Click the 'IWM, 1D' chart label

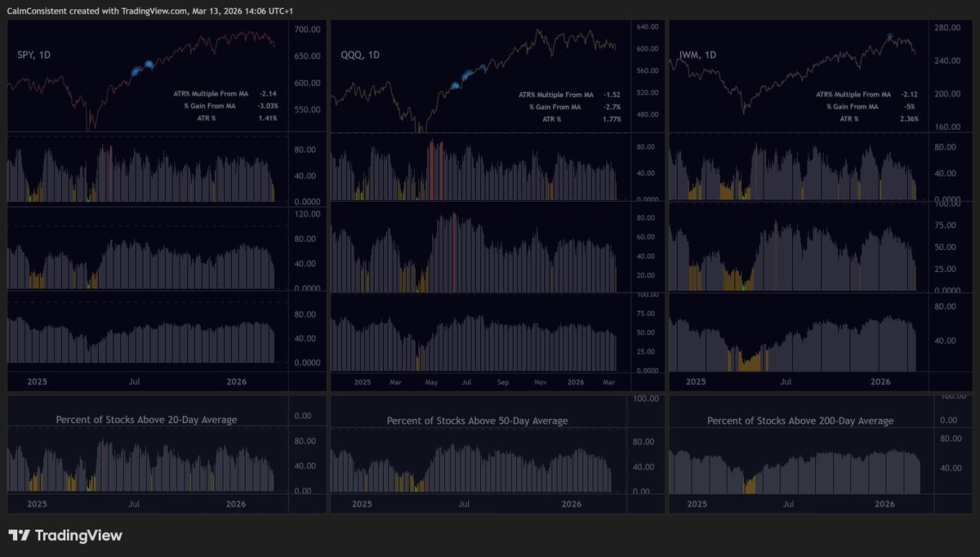[697, 55]
